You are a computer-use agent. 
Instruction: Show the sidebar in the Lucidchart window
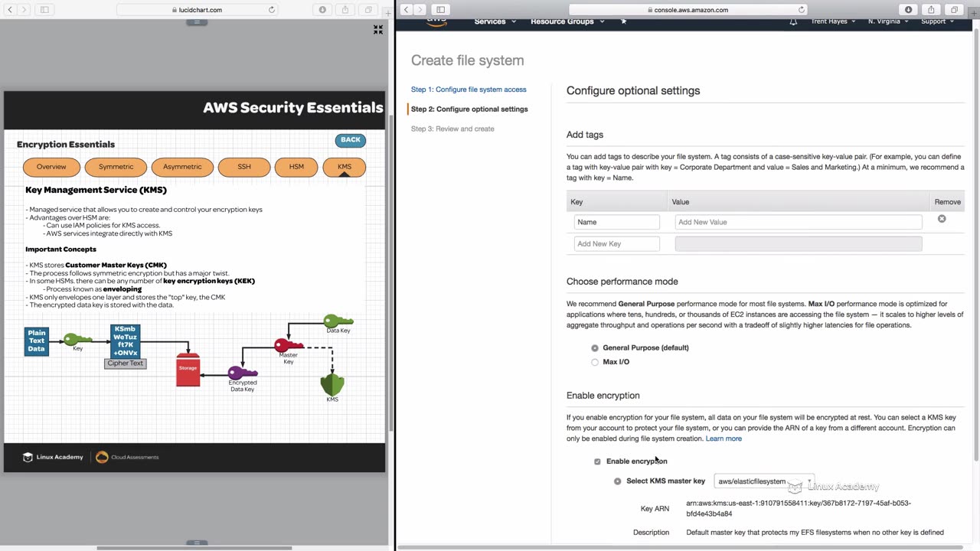(x=44, y=10)
